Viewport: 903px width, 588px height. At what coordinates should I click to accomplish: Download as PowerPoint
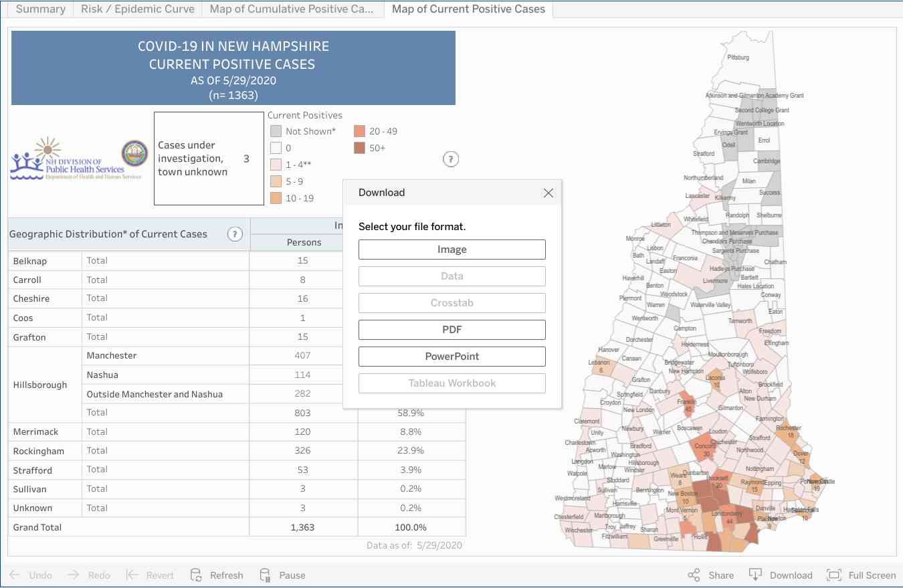click(451, 357)
